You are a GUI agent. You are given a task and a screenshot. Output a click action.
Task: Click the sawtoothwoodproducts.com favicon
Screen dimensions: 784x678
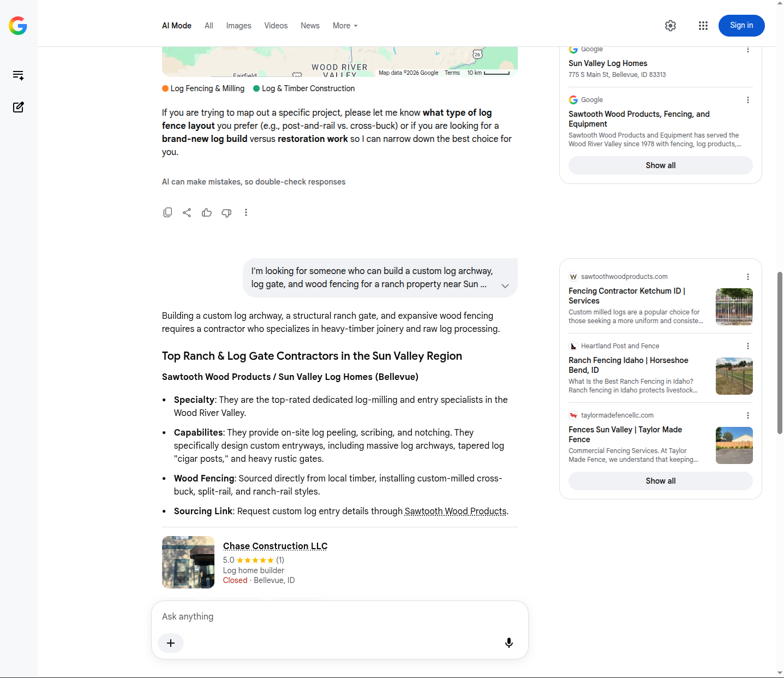pyautogui.click(x=573, y=277)
